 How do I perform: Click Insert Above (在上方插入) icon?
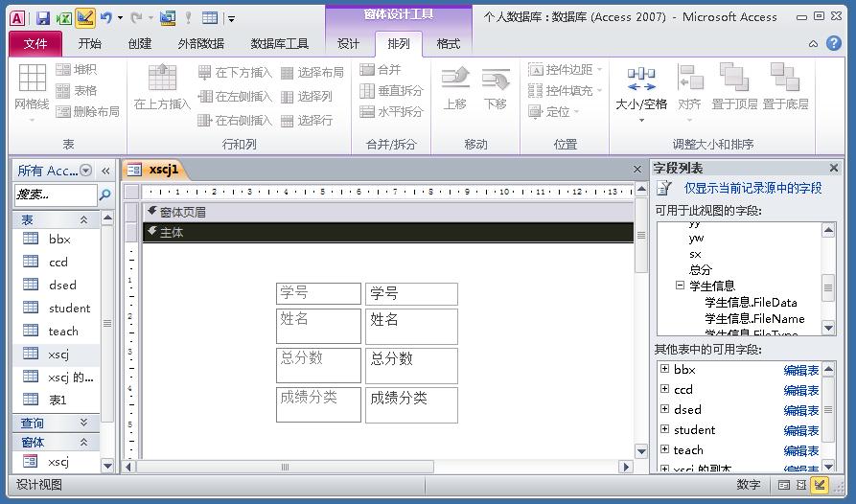click(x=162, y=88)
